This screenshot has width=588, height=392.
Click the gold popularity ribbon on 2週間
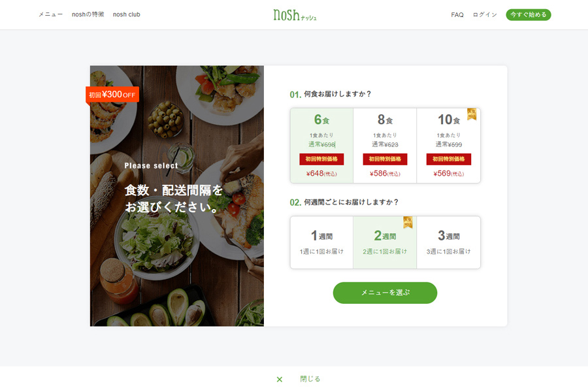408,222
